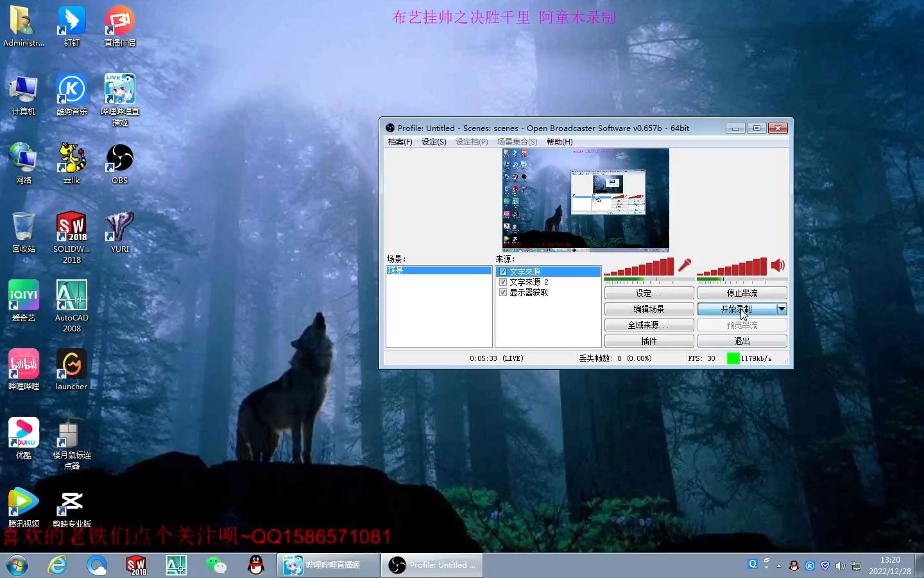
Task: Switch to OBS Profile: Untitled taskbar button
Action: [432, 565]
